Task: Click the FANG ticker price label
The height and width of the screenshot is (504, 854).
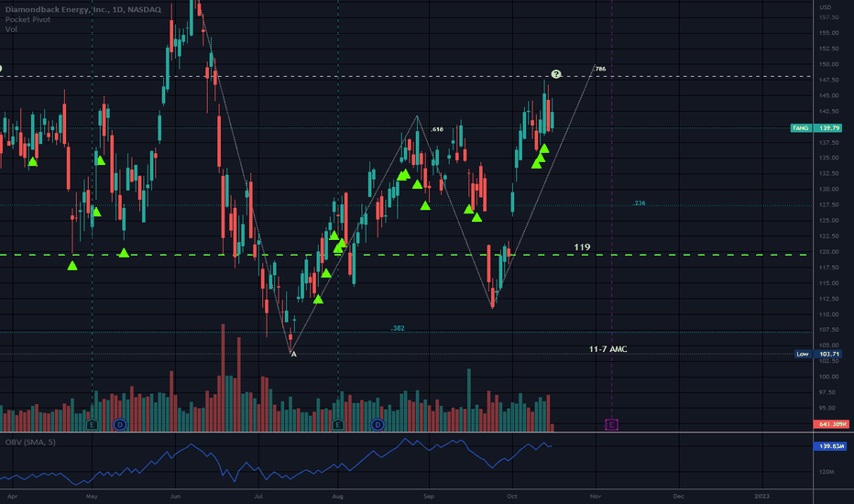Action: pyautogui.click(x=801, y=128)
